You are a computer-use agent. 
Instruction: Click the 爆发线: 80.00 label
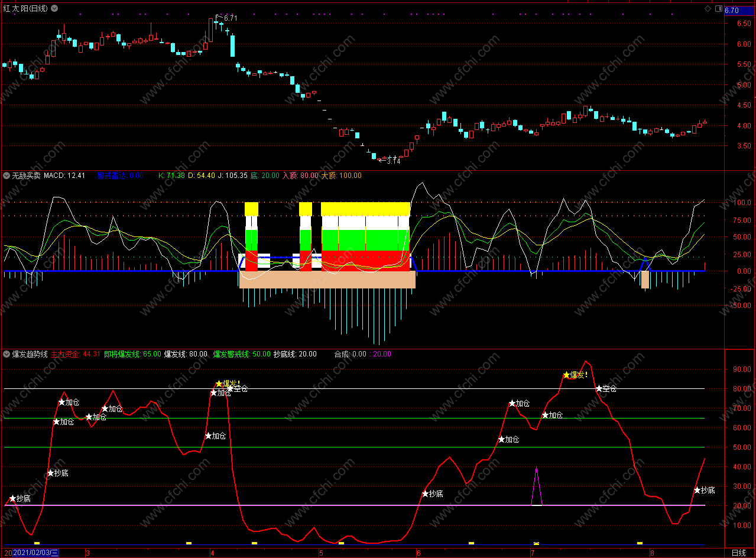(186, 355)
